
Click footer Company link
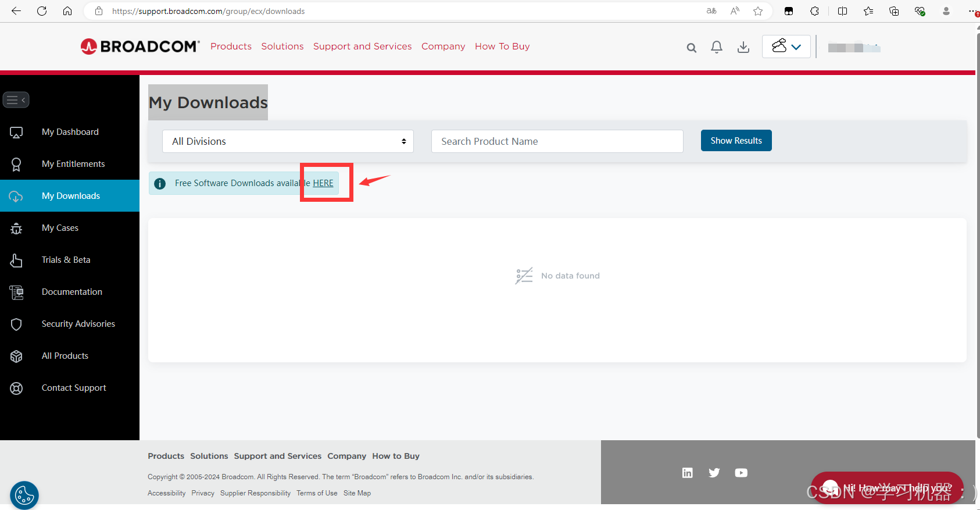click(347, 456)
